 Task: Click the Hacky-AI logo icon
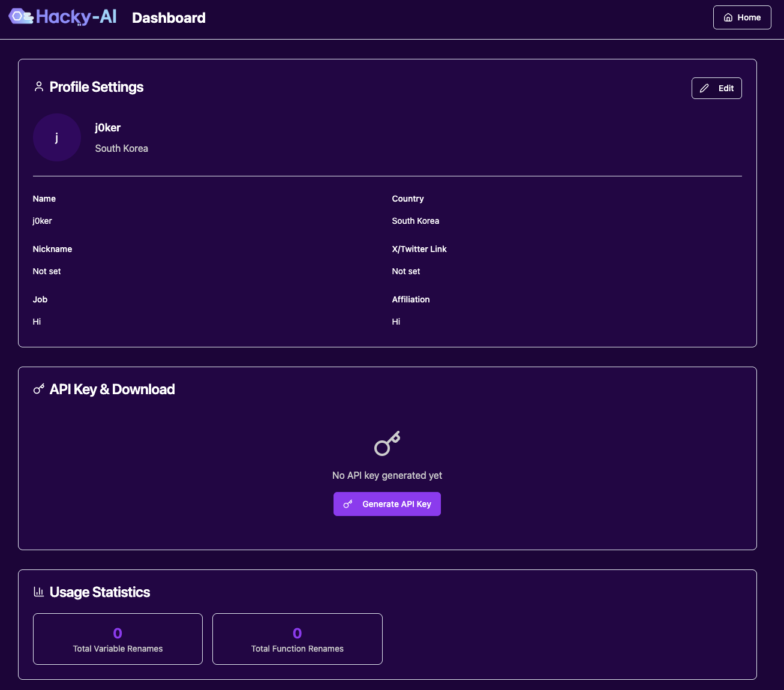point(21,17)
